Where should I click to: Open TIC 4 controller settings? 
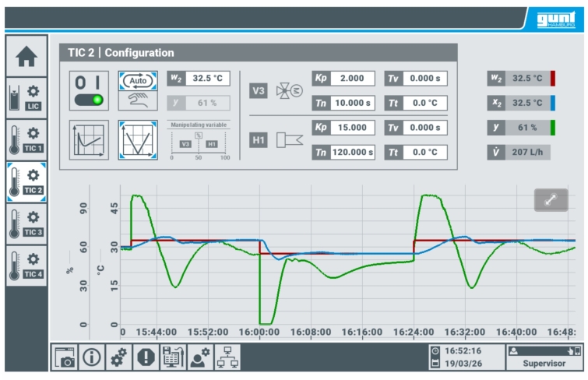point(26,266)
